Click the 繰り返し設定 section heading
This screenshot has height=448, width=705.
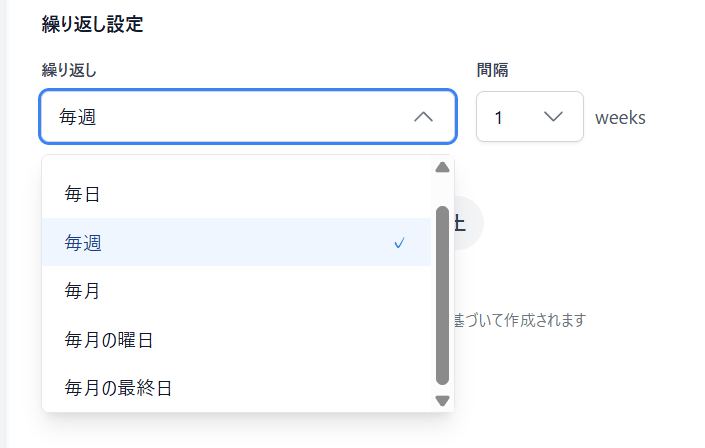(92, 25)
